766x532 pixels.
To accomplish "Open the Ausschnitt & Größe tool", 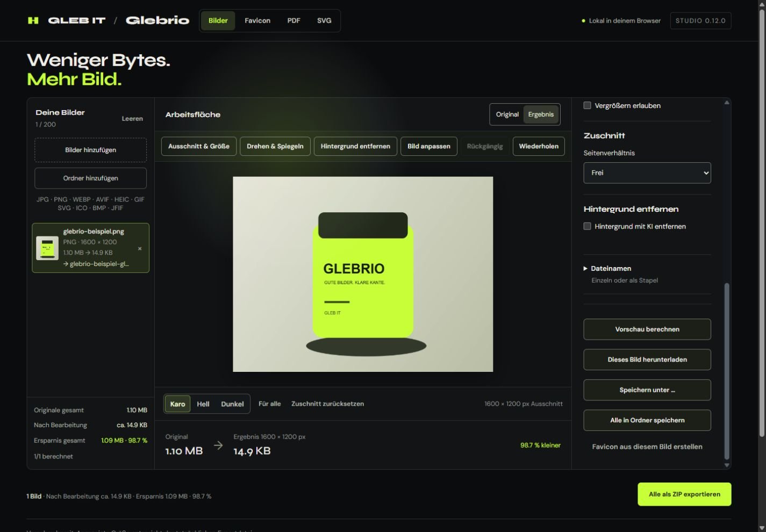I will [x=199, y=146].
